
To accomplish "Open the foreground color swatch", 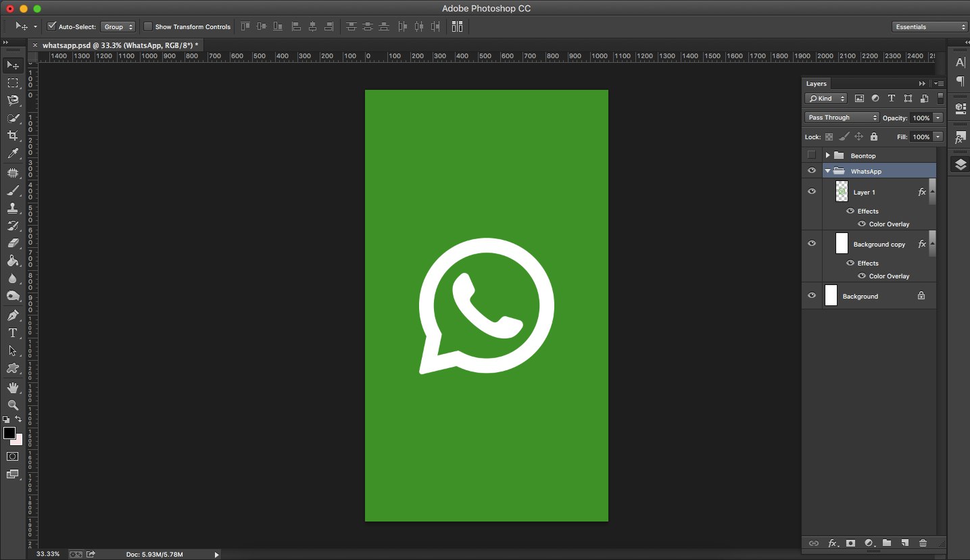I will 9,432.
